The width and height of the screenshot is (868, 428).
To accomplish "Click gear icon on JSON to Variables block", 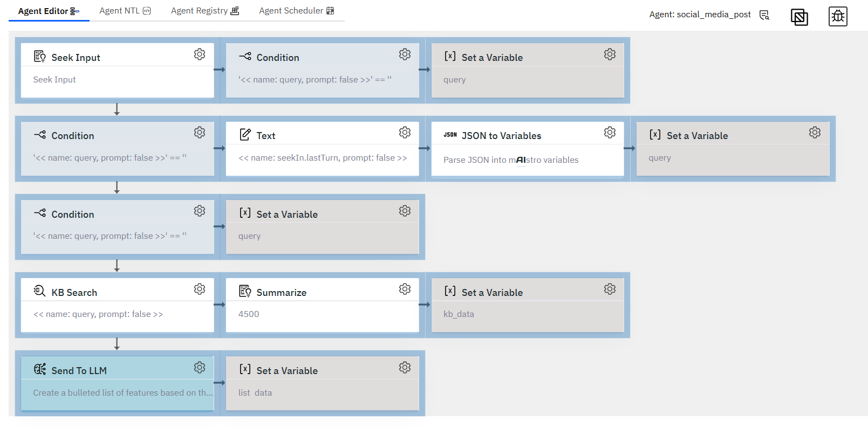I will point(610,133).
